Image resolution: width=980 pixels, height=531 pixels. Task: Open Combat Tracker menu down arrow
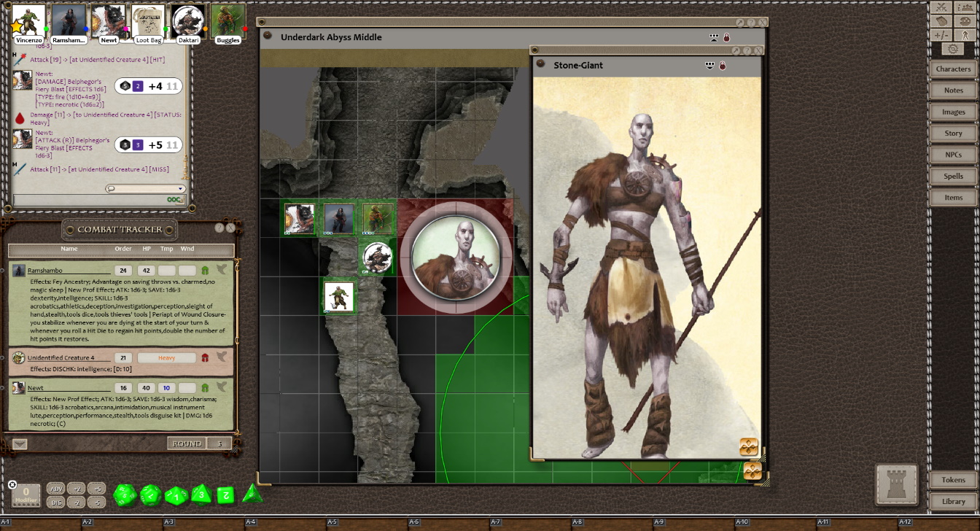click(20, 443)
